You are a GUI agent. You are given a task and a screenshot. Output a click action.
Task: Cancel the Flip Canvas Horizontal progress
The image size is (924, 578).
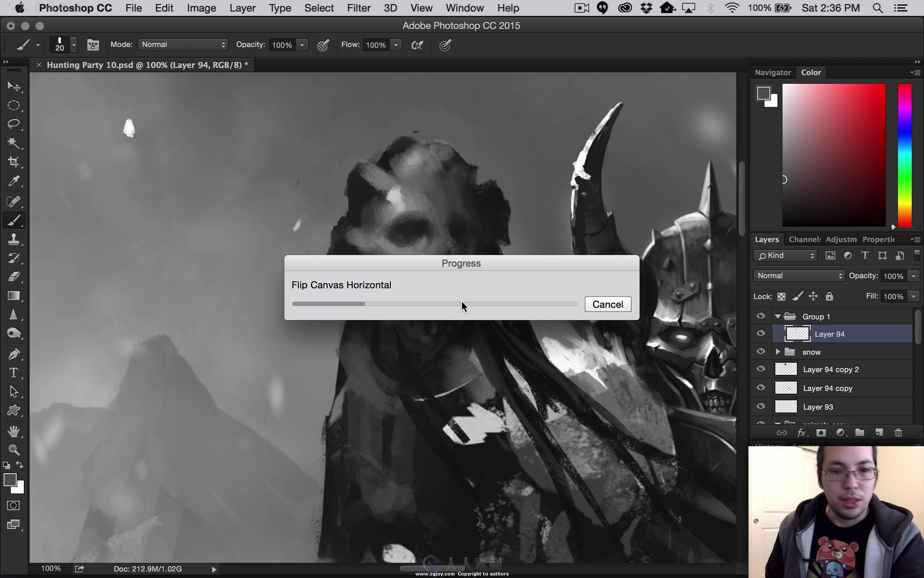click(x=608, y=304)
